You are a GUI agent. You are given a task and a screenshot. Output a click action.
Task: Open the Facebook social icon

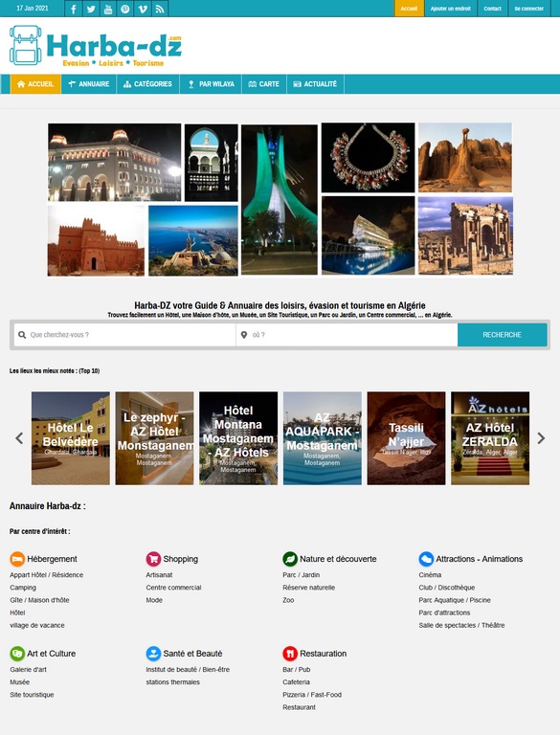tap(73, 9)
